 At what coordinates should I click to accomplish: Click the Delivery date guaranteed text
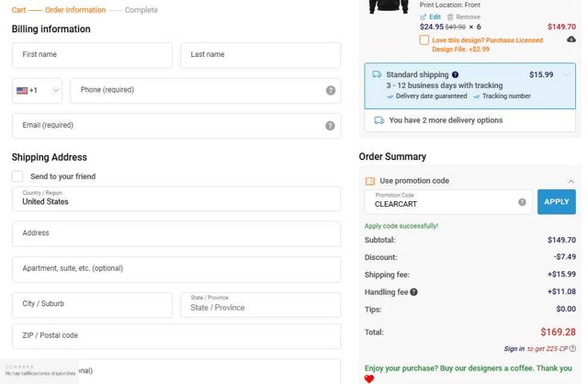coord(431,96)
